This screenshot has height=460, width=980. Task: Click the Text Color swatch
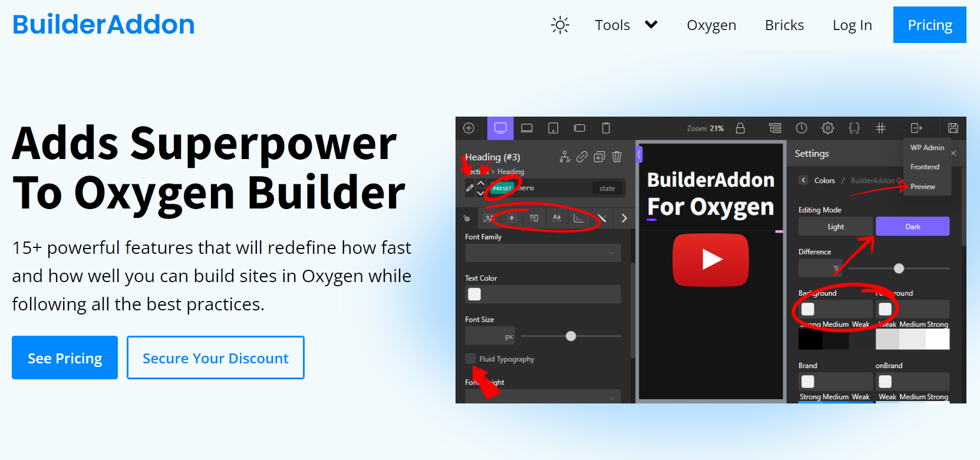[x=474, y=294]
